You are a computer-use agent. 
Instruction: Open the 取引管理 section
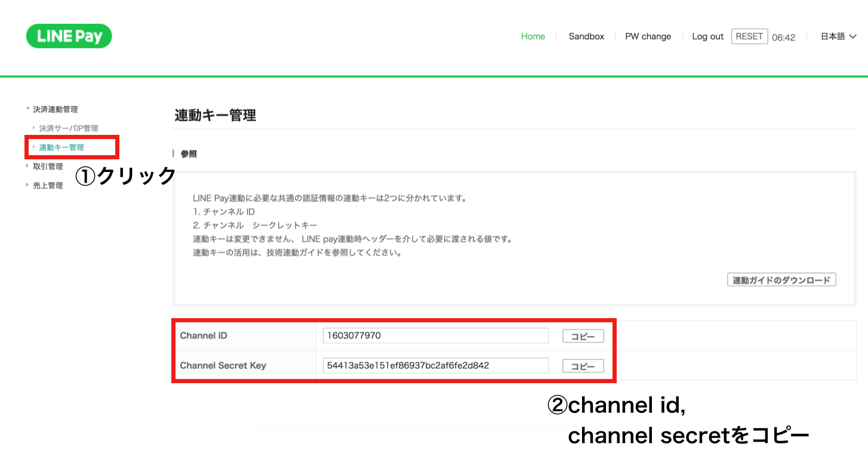48,166
